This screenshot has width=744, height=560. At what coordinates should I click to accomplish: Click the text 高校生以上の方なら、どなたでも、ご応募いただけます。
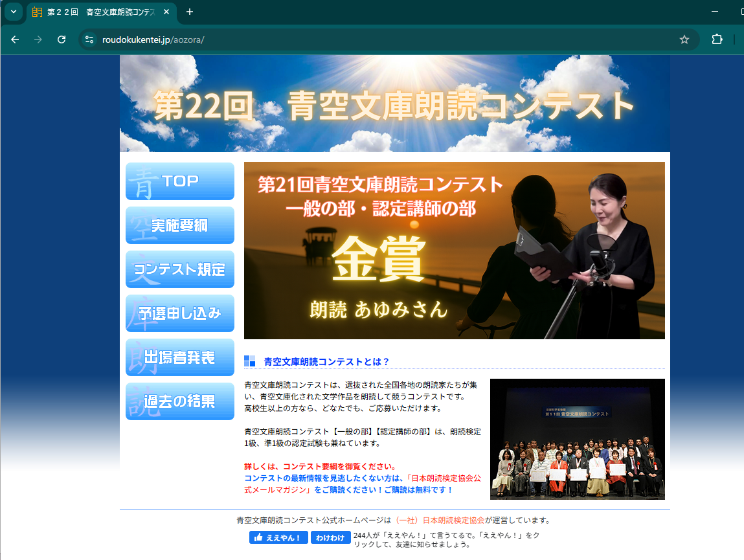(x=344, y=408)
